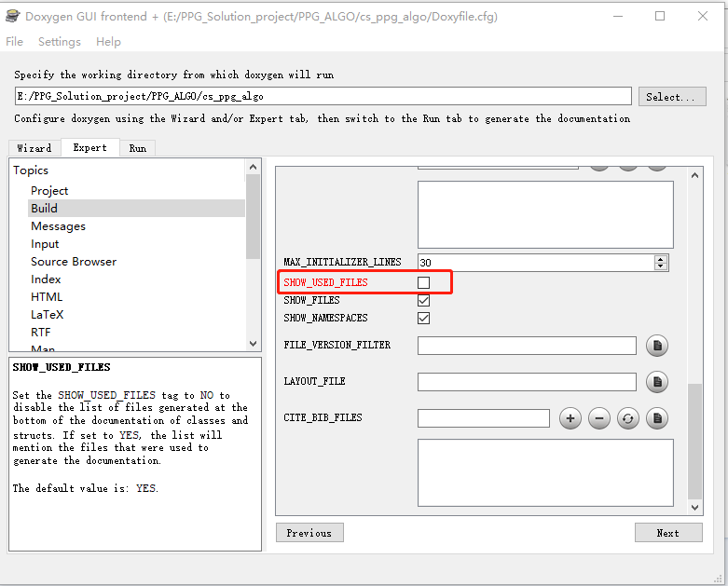This screenshot has height=586, width=728.
Task: Click the FILE_VERSION_FILTER text field
Action: pos(527,346)
